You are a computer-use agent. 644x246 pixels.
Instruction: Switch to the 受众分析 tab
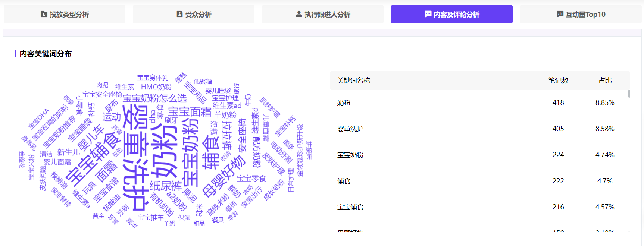coord(198,15)
